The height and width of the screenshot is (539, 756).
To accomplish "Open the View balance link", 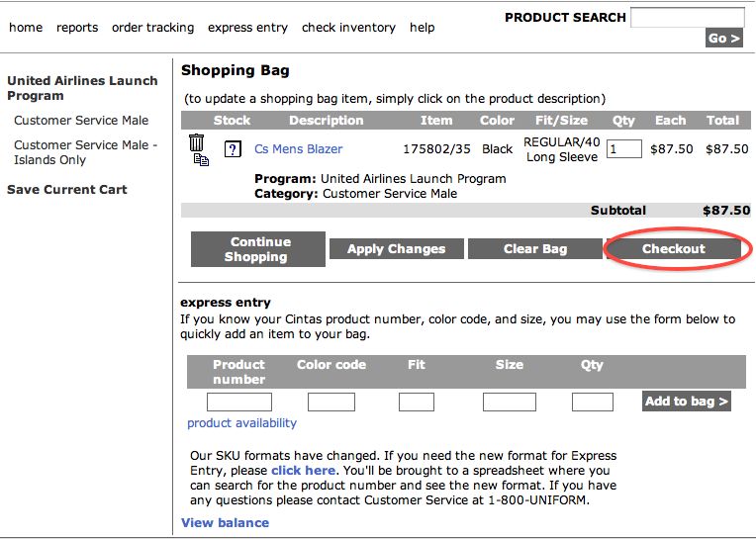I will click(226, 522).
